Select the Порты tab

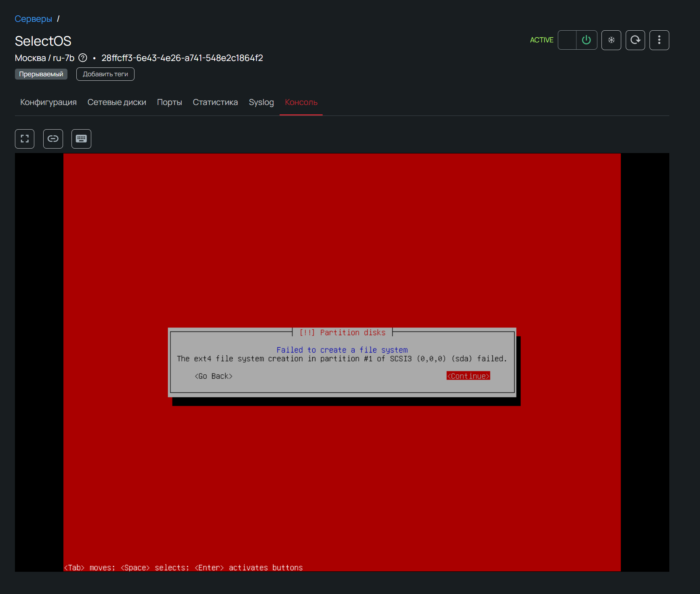tap(169, 103)
